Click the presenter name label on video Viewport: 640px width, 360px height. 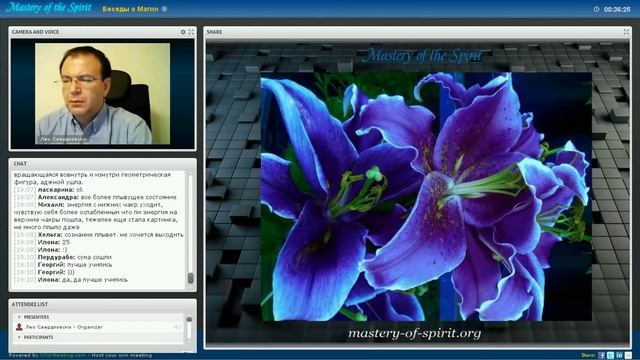coord(63,139)
